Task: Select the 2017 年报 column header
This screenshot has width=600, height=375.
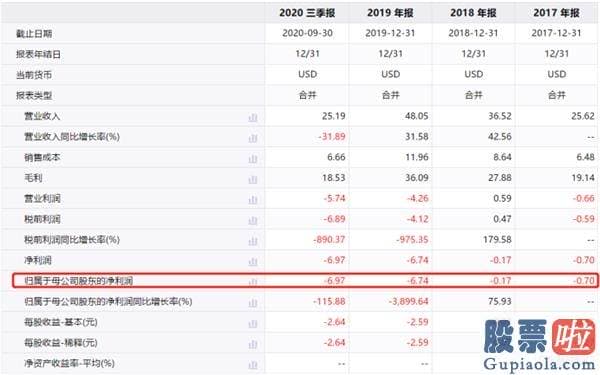Action: click(x=556, y=13)
